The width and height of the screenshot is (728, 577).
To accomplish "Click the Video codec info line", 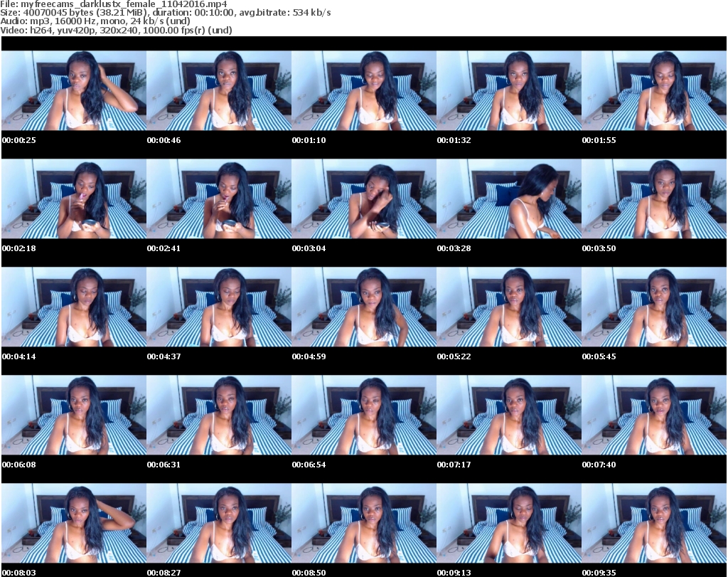I will pos(117,30).
